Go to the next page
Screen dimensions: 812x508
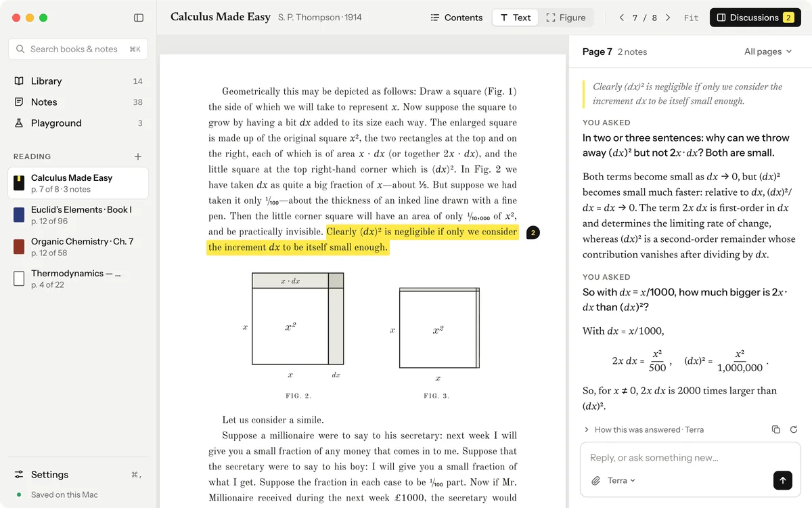(x=668, y=18)
